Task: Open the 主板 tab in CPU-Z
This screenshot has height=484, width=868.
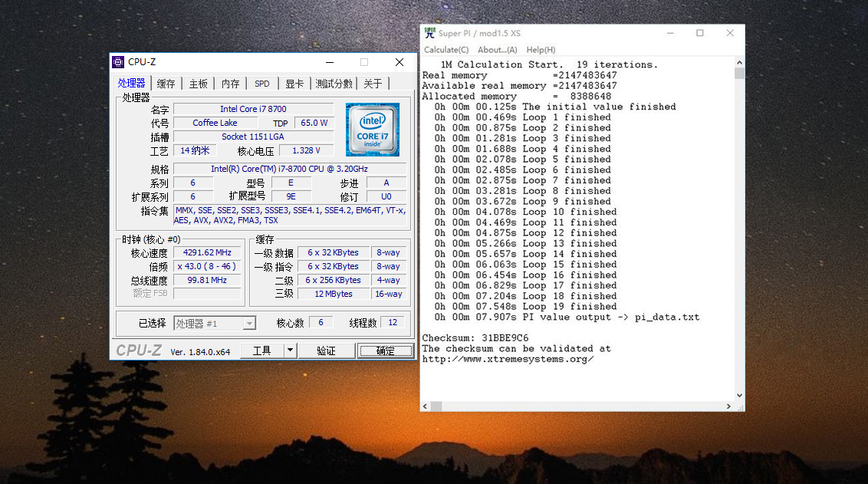Action: point(198,84)
